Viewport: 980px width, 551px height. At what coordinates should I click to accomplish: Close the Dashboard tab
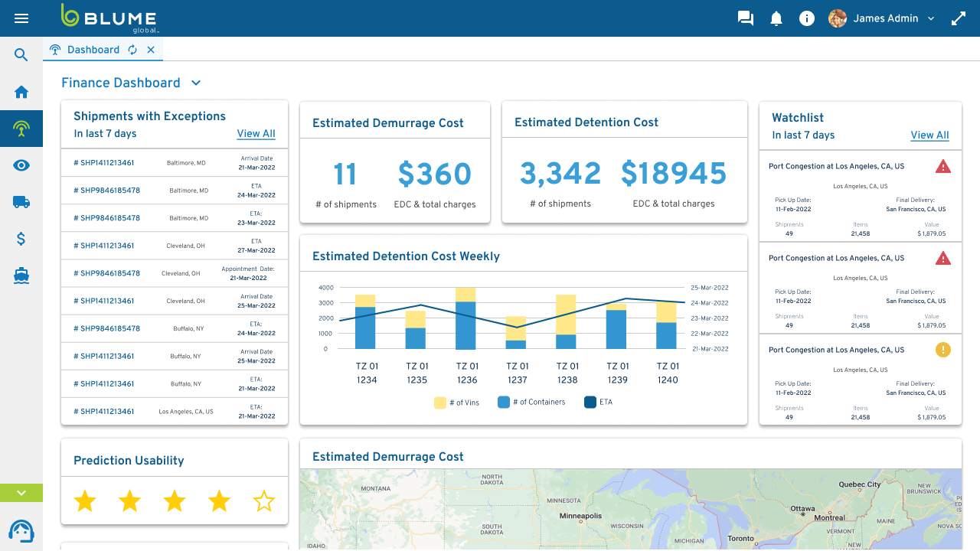[x=151, y=50]
